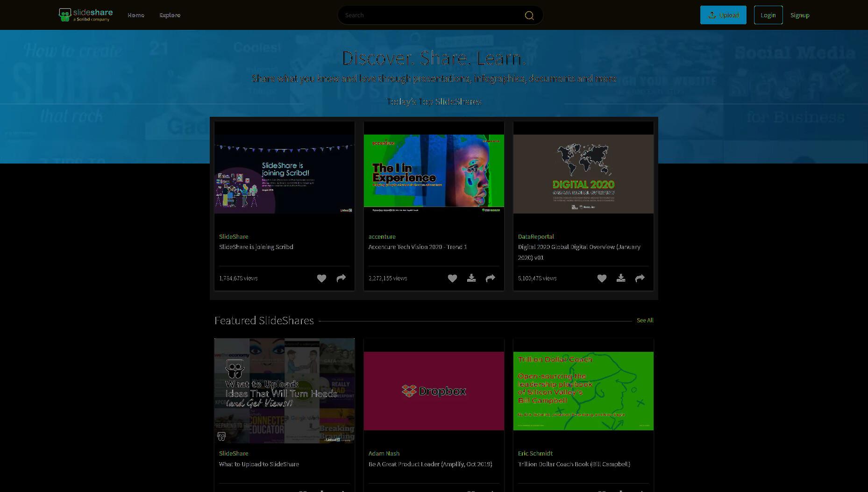The image size is (868, 492).
Task: Open The I in Experience thumbnail
Action: [x=434, y=174]
